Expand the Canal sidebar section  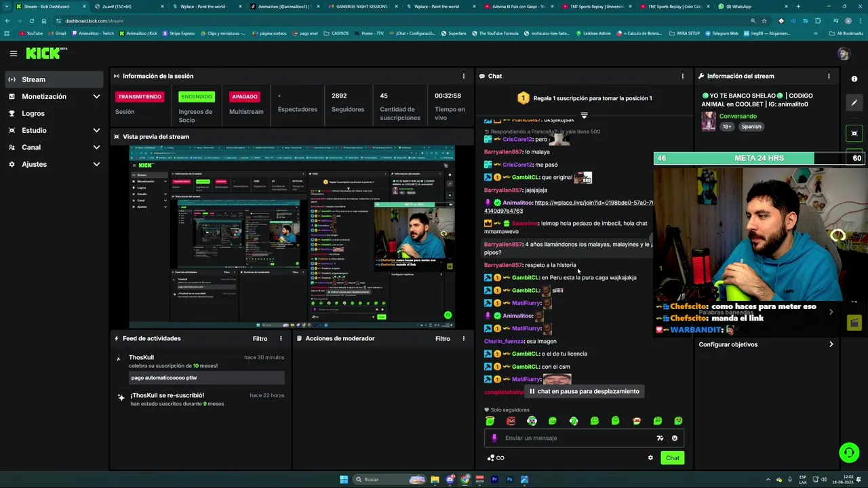96,147
